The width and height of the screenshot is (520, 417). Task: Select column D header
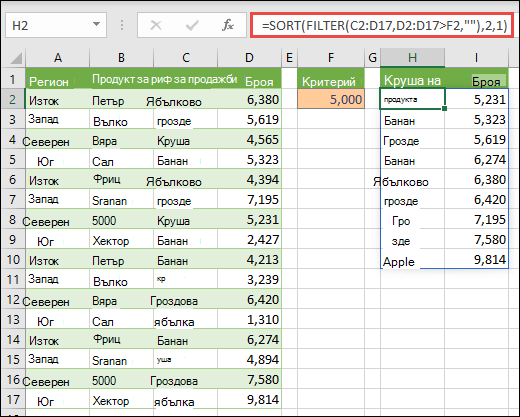click(x=249, y=58)
